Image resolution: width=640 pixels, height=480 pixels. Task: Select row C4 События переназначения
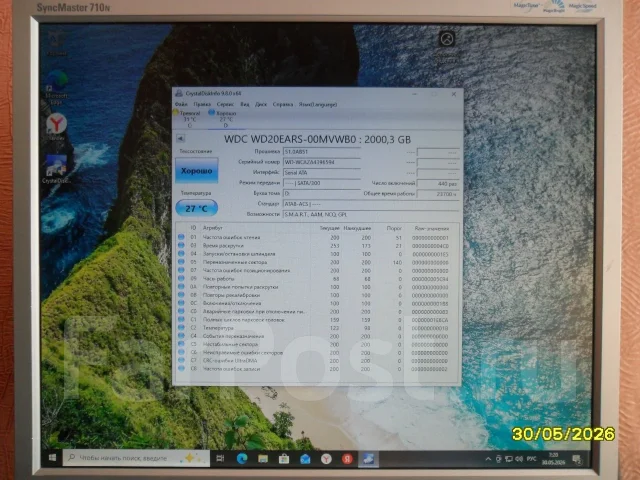(317, 336)
